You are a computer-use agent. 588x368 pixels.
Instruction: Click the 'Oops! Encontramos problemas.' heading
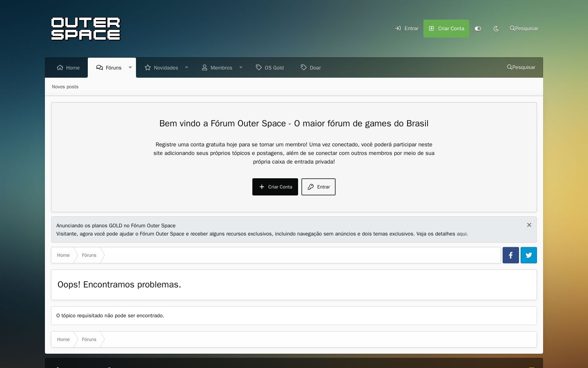[119, 285]
